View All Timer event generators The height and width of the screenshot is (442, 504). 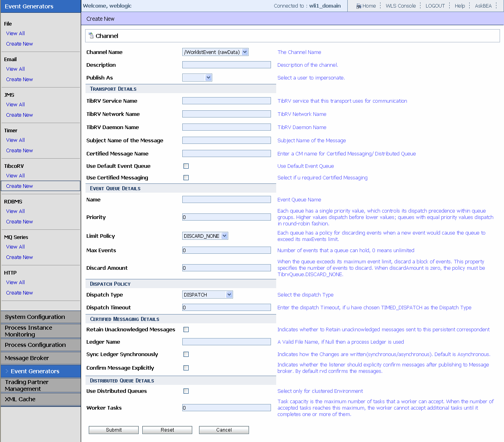click(x=15, y=140)
